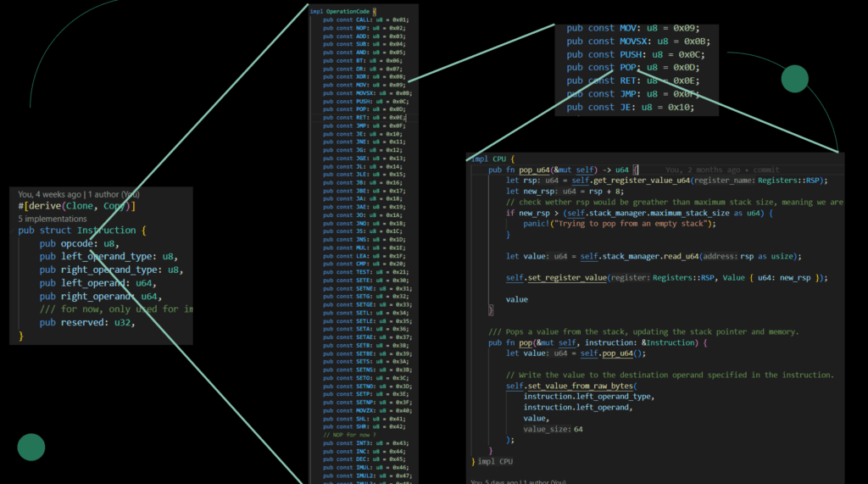Click 'pub const SHL: u8 = 0x41;' line
868x484 pixels.
pos(364,419)
